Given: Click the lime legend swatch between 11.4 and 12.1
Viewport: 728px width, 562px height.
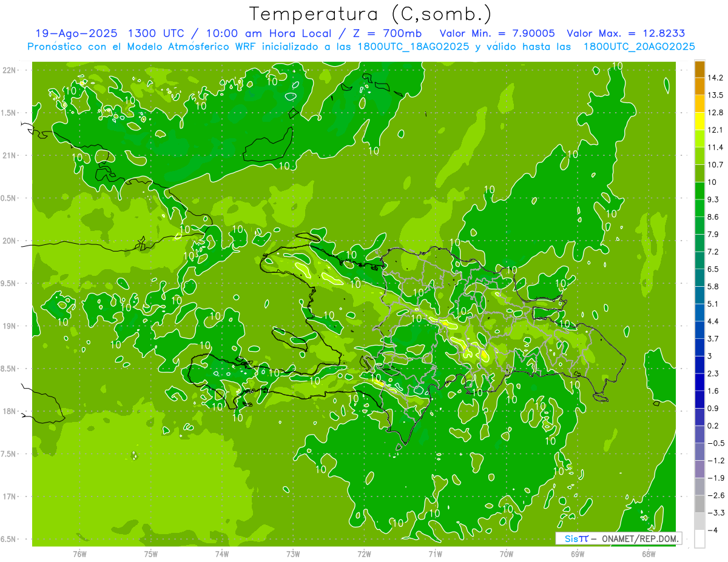Looking at the screenshot, I should (699, 139).
